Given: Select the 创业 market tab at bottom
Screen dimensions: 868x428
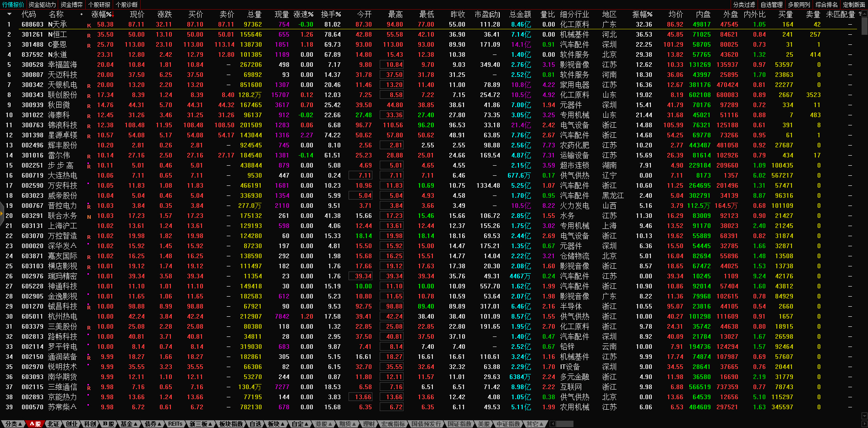Looking at the screenshot, I should [x=71, y=424].
